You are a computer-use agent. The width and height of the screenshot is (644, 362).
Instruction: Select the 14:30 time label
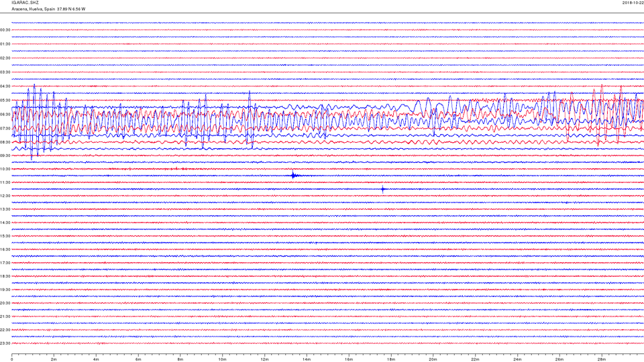point(5,223)
